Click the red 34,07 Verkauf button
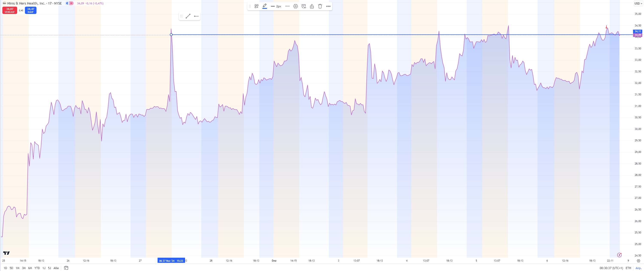Viewport: 644px width, 271px height. click(x=10, y=10)
